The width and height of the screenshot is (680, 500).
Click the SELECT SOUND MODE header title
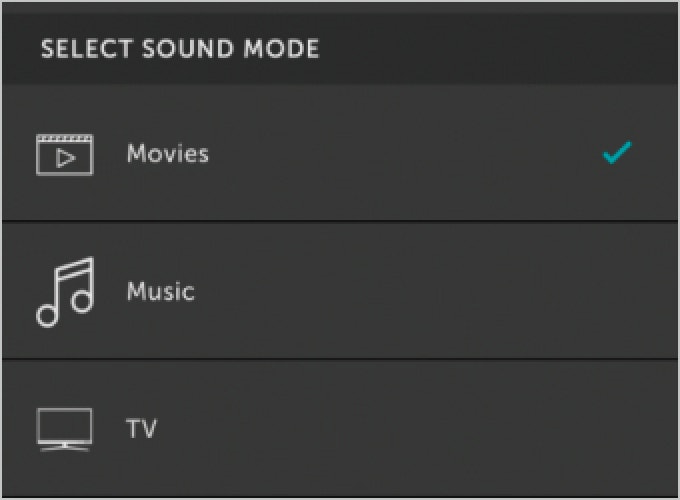coord(180,48)
